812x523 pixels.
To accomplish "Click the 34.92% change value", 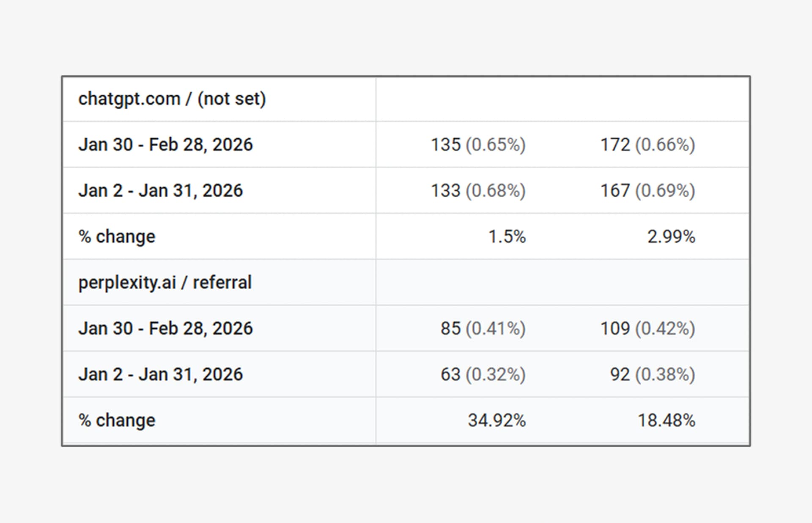I will [497, 421].
